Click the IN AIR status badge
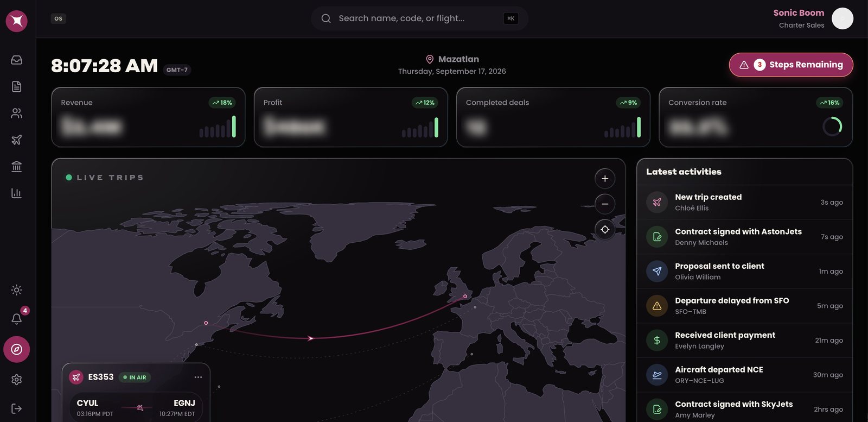868x422 pixels. [135, 377]
